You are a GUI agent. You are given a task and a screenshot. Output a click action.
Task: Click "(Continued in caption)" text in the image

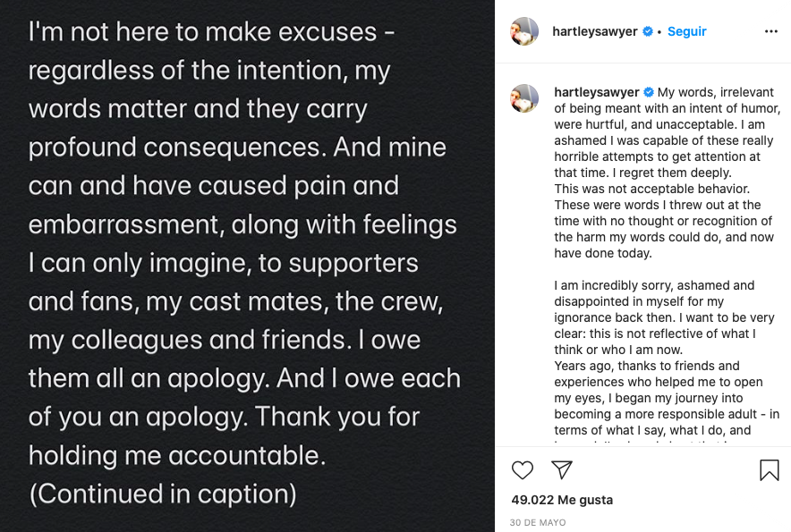point(162,493)
